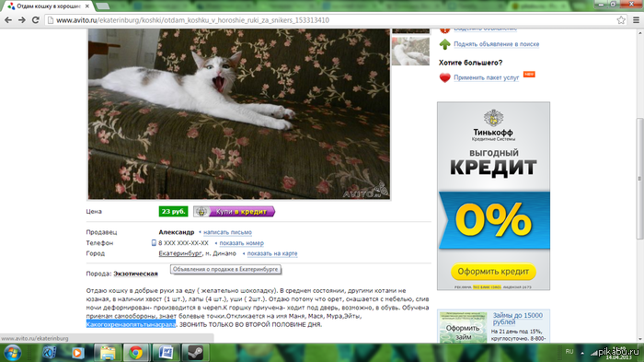This screenshot has height=362, width=644.
Task: Open the media player taskbar icon
Action: (77, 353)
